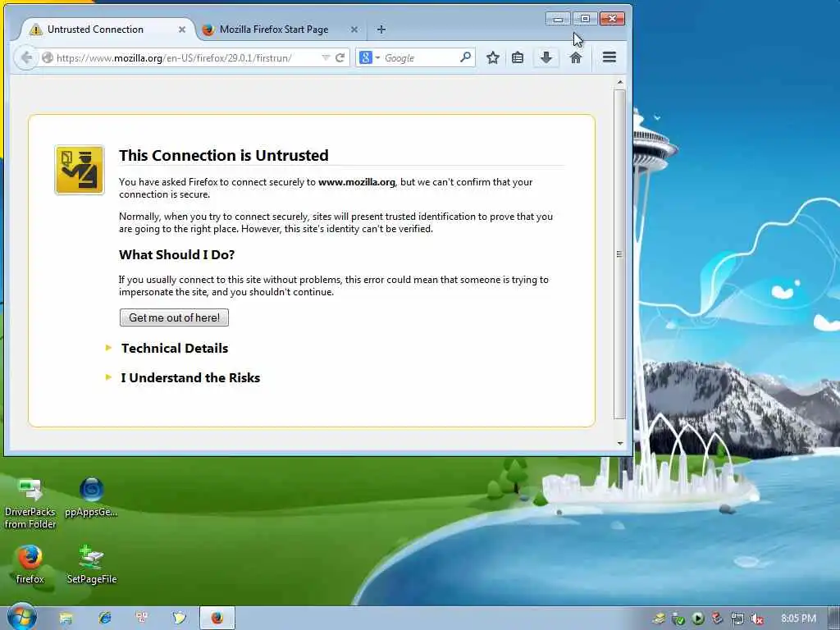Go to the Firefox home page

coord(576,57)
